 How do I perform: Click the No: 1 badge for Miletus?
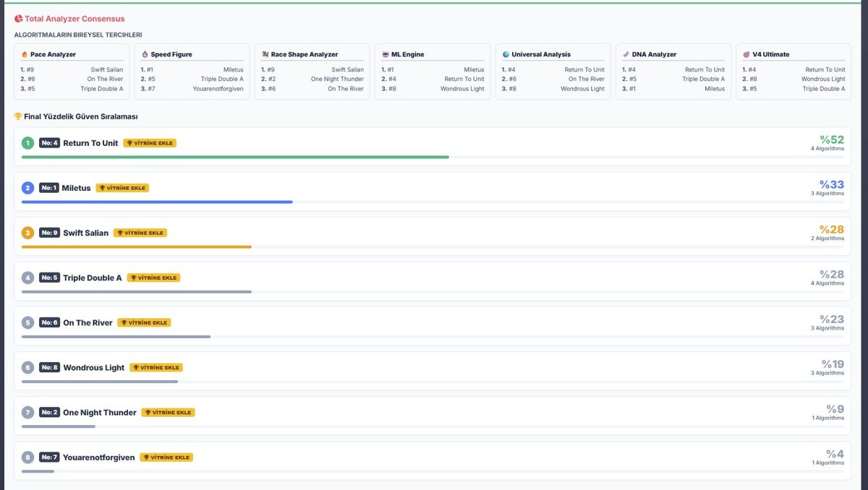[x=49, y=188]
